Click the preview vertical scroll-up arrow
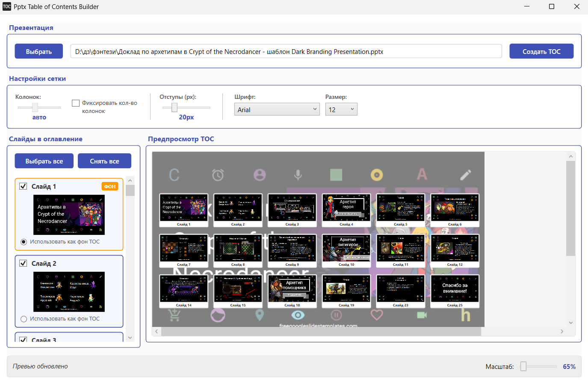Image resolution: width=588 pixels, height=383 pixels. coord(571,156)
